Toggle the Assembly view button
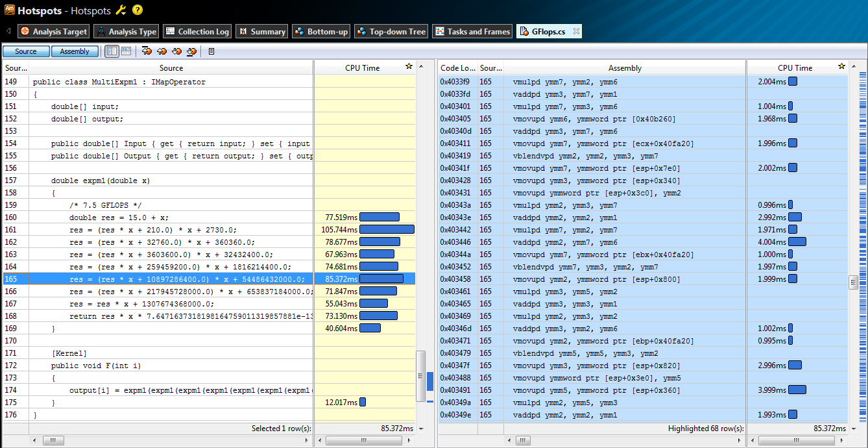The width and height of the screenshot is (868, 448). tap(75, 51)
